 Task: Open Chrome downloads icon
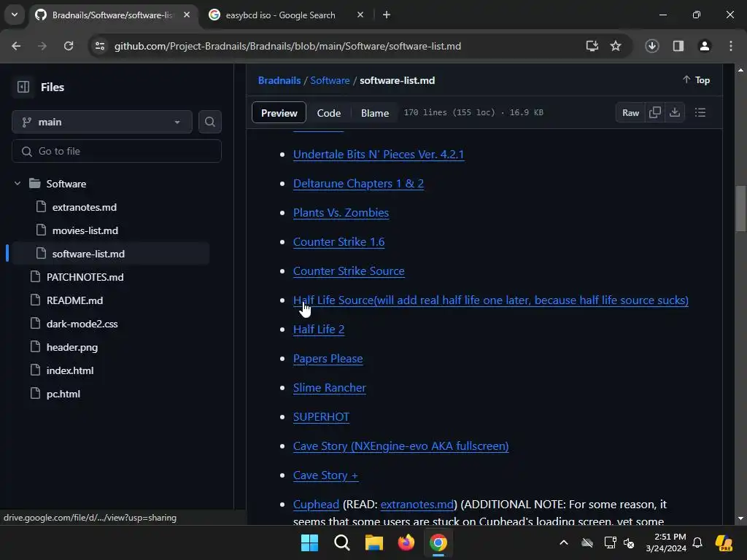point(652,46)
